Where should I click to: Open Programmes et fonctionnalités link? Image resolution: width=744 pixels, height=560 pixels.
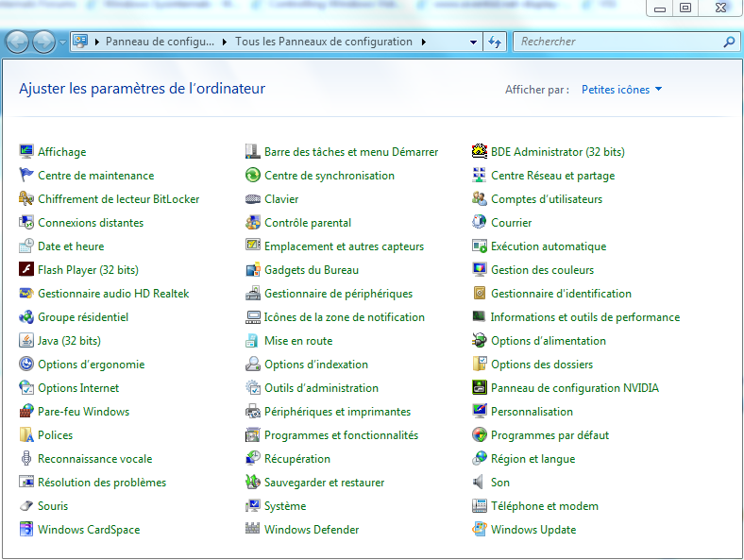tap(341, 435)
